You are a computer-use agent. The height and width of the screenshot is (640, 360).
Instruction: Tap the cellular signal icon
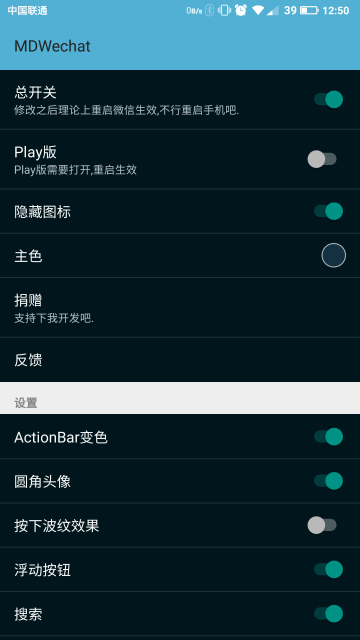pos(273,10)
